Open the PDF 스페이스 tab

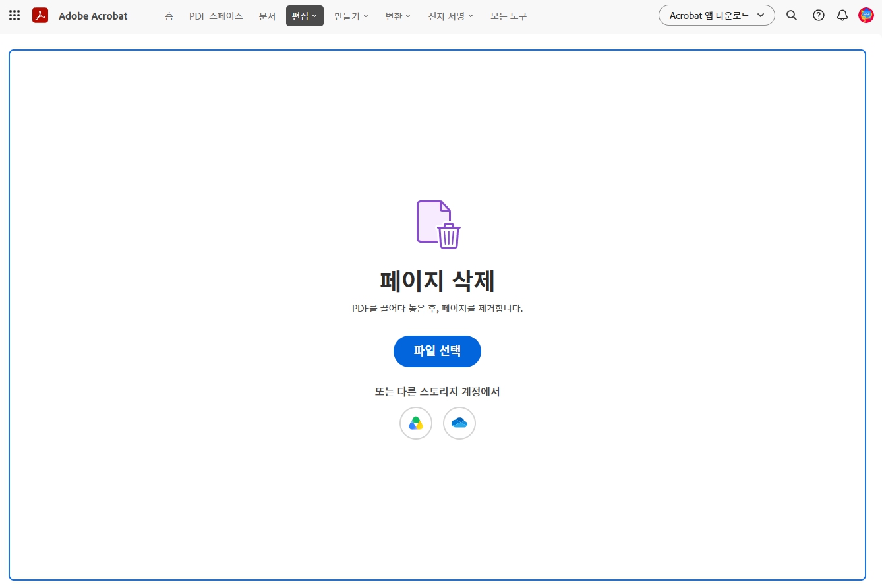(216, 16)
